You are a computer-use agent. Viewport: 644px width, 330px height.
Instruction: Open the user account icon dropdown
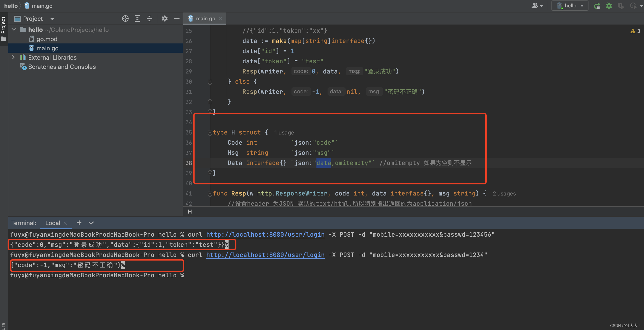[537, 6]
